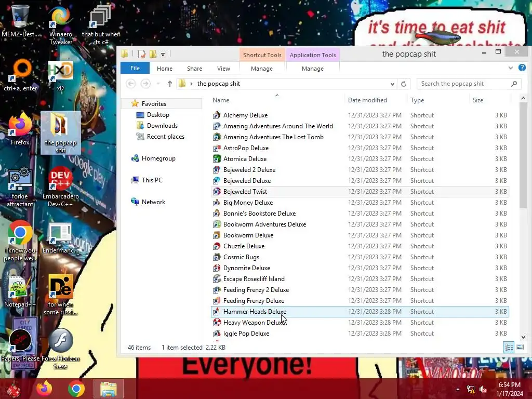Select the Feeding Frenzy 2 Deluxe shortcut
Viewport: 532px width, 399px height.
click(x=360, y=290)
